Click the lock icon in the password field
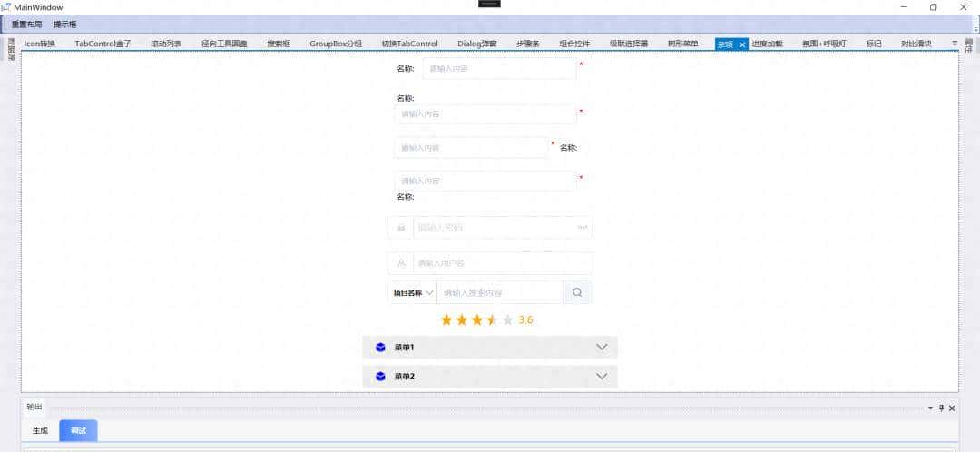The height and width of the screenshot is (452, 980). pos(401,227)
